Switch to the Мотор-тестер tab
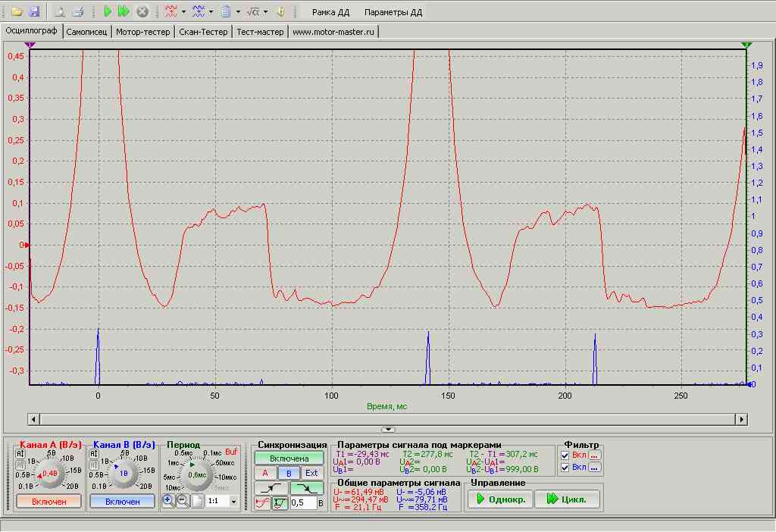 (142, 32)
